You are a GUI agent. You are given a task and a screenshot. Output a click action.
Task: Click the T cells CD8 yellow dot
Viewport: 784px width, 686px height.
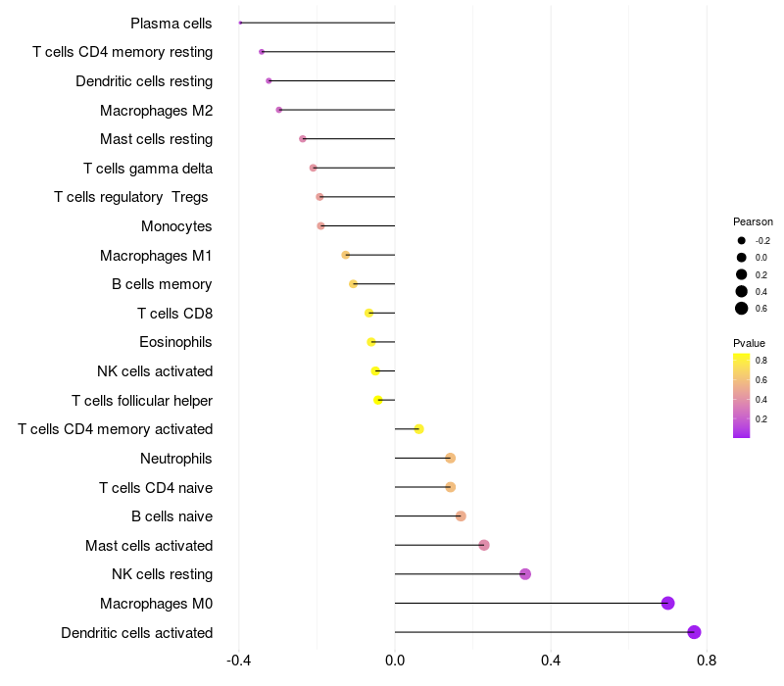coord(369,313)
